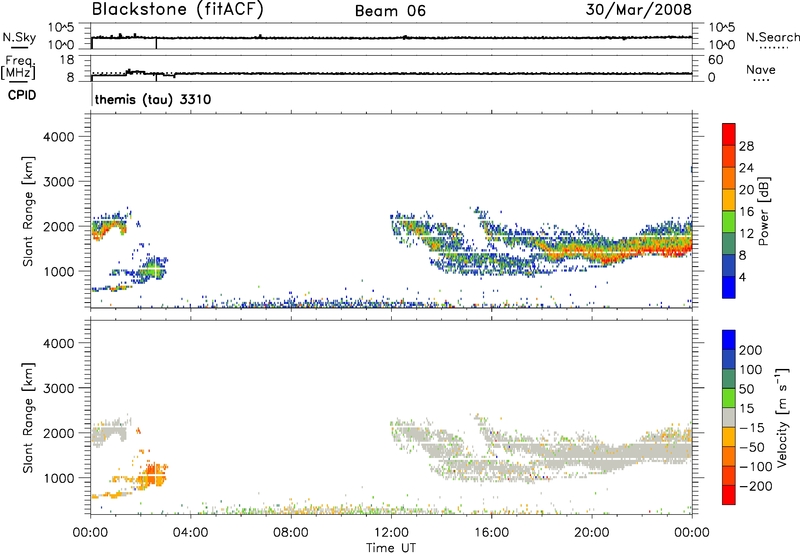Click the '16:00' time axis tick label
This screenshot has height=554, width=800.
(491, 533)
